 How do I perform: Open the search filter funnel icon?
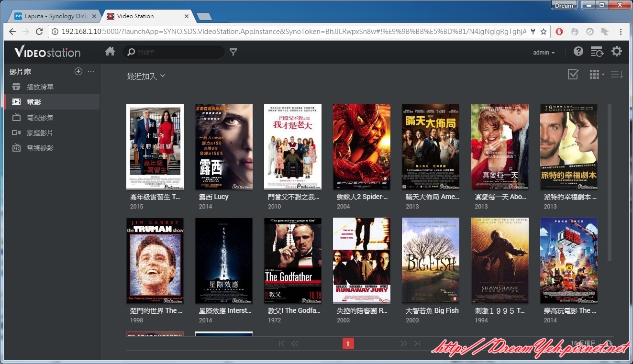pyautogui.click(x=233, y=52)
